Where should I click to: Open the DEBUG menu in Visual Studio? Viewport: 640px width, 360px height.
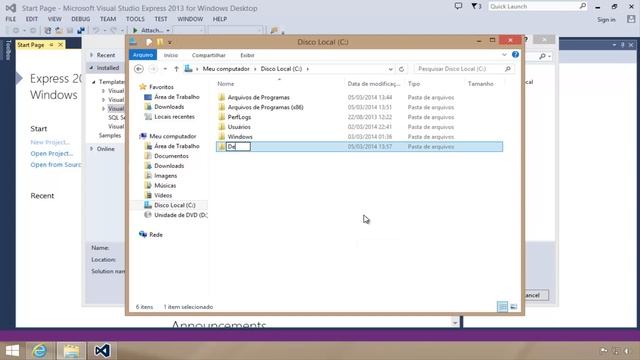80,19
